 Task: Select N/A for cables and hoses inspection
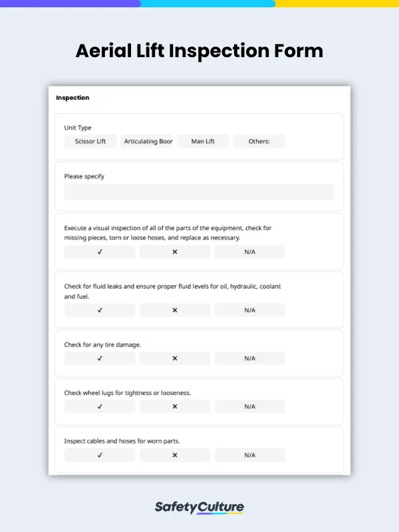click(x=249, y=455)
